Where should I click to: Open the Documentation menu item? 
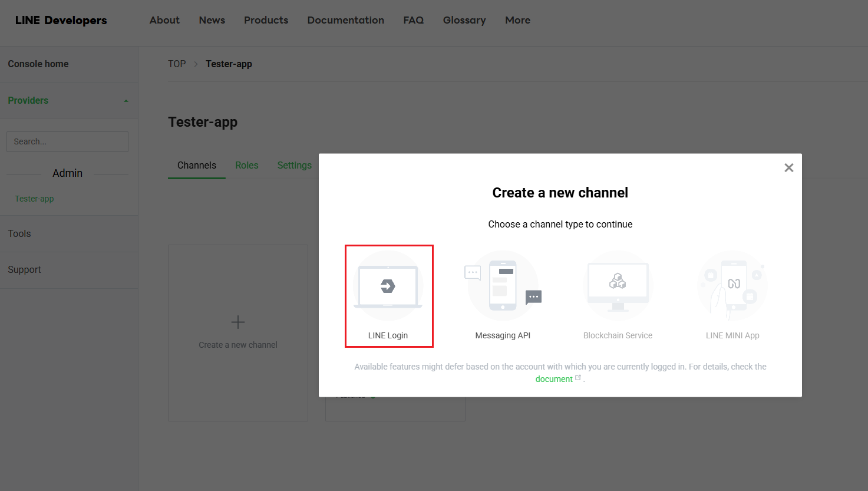[x=345, y=20]
